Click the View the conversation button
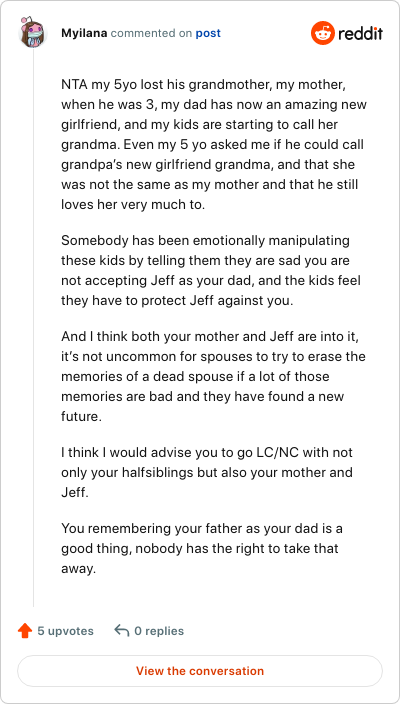Screen dimensions: 400x704 (200, 671)
